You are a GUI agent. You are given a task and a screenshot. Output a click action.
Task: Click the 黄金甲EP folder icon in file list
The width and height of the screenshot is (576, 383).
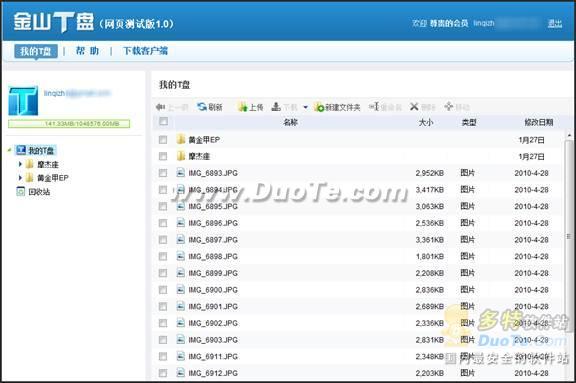point(180,139)
